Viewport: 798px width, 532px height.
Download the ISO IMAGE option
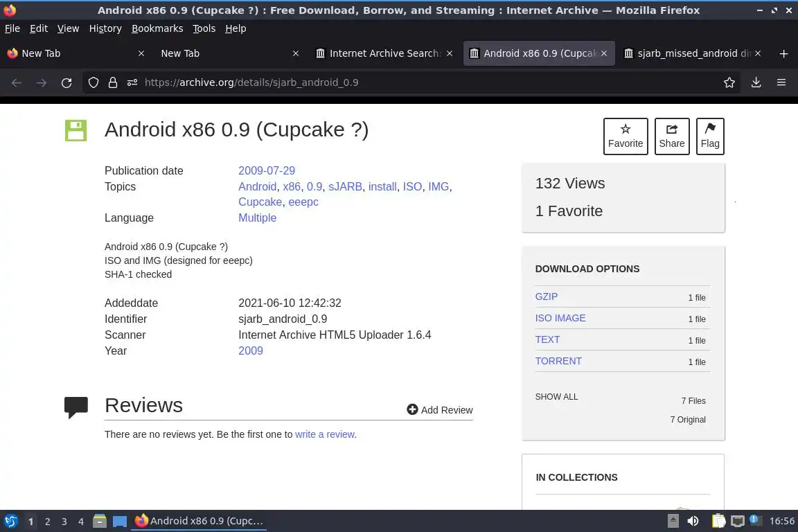pos(560,318)
